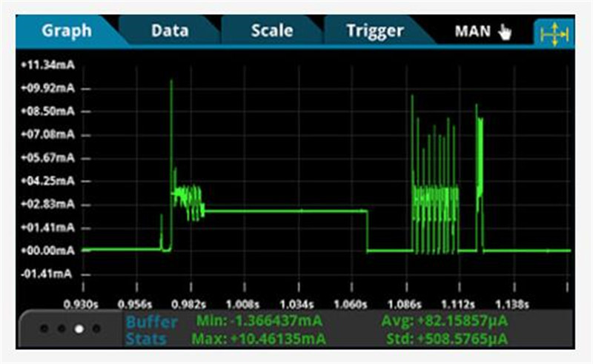Open the Trigger tab
The width and height of the screenshot is (593, 364).
point(374,31)
